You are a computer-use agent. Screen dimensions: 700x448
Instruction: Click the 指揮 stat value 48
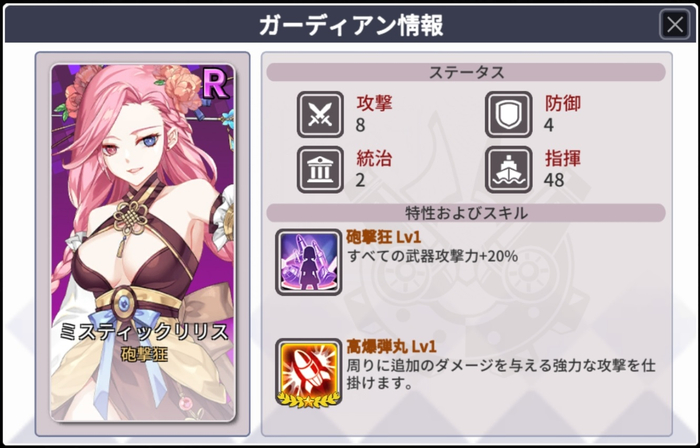(554, 180)
